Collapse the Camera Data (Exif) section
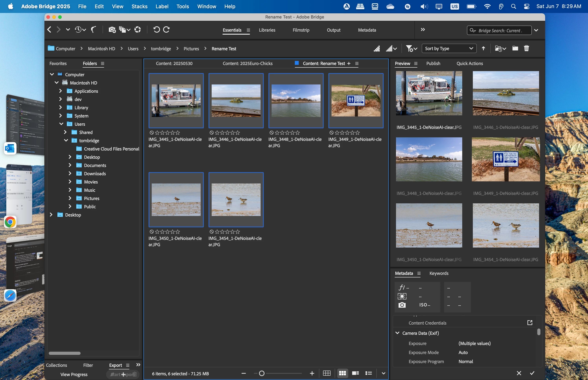This screenshot has width=588, height=380. [x=397, y=333]
